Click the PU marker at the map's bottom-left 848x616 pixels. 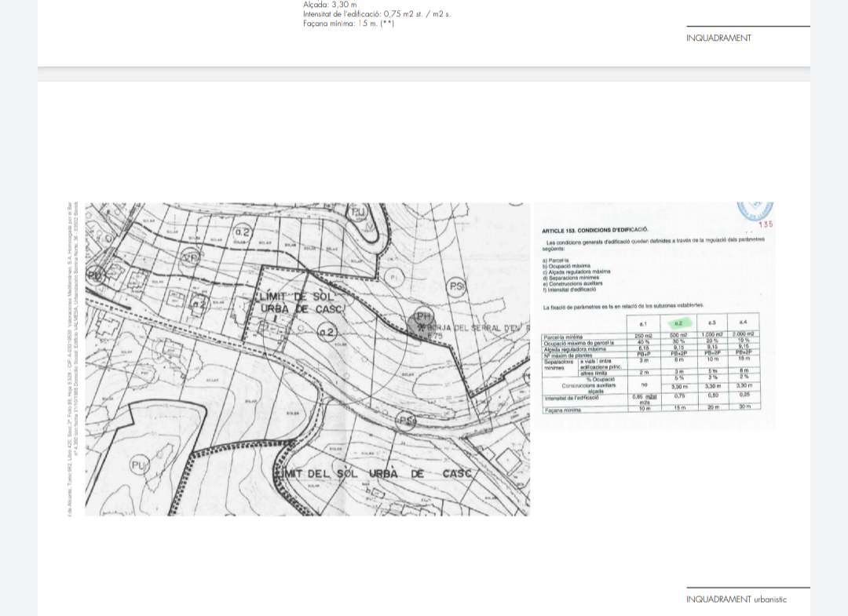click(x=138, y=466)
